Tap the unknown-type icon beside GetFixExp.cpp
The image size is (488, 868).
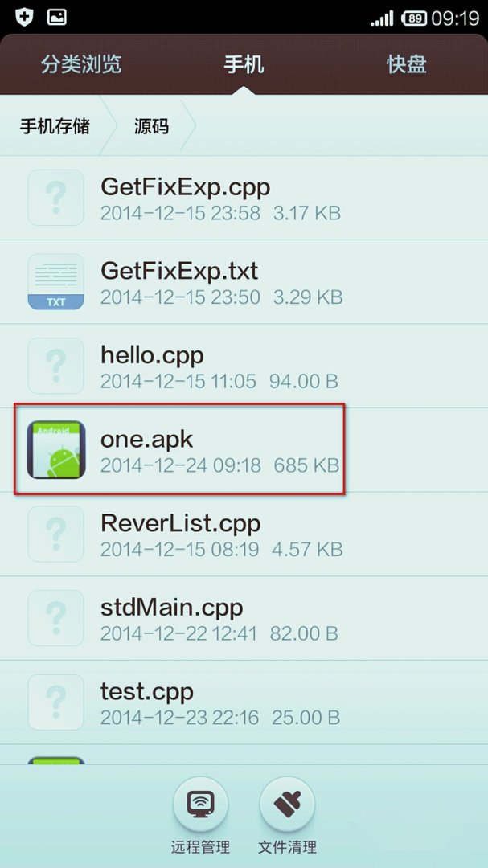pos(56,197)
